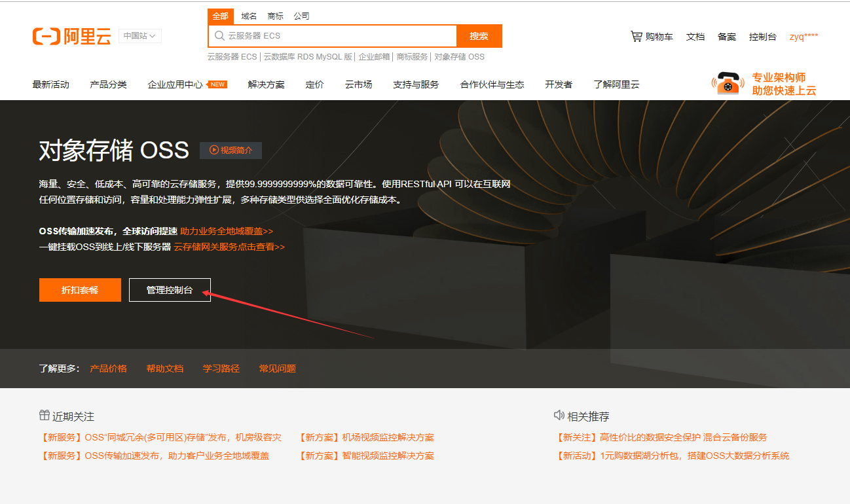Open news OSS同城冗余(多可用区)存储发布
This screenshot has height=504, width=850.
[160, 437]
